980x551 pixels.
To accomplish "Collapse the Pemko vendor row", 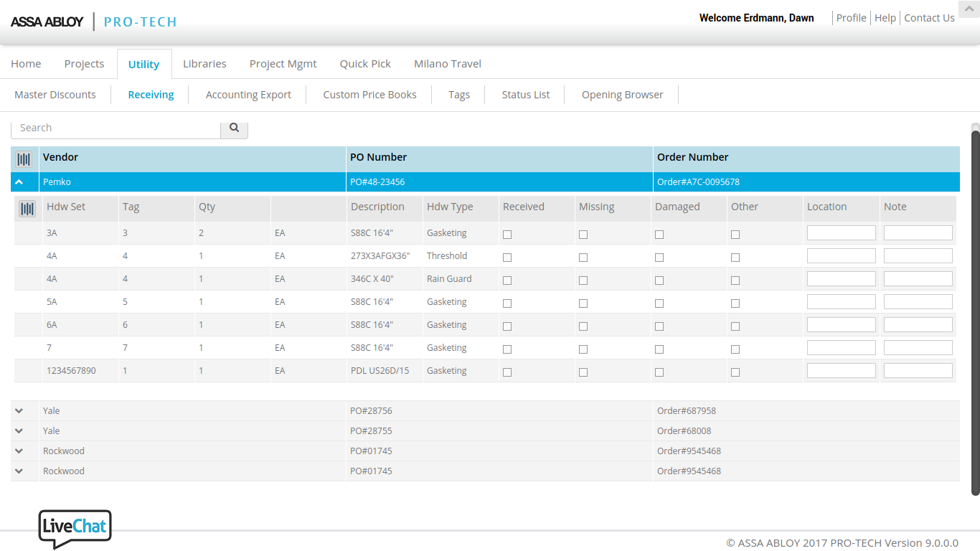I will 19,182.
